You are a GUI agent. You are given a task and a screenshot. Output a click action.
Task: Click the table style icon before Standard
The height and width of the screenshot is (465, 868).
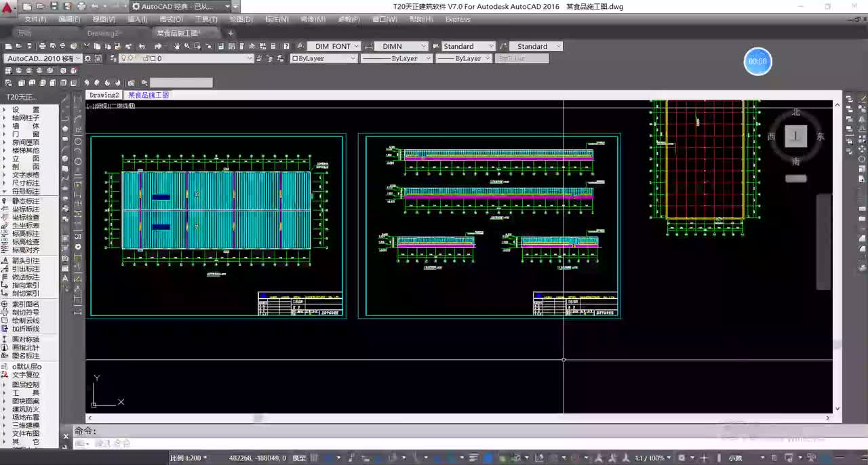(436, 46)
